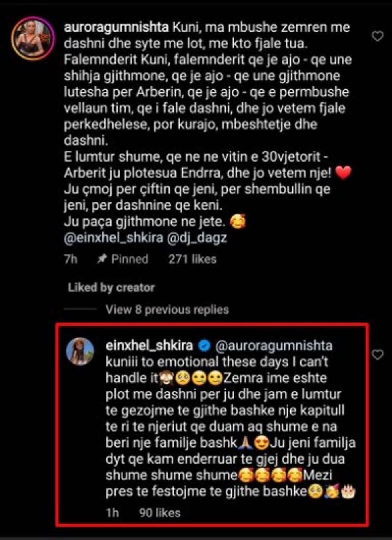Open the auroragumnishta username link
This screenshot has width=392, height=540.
pyautogui.click(x=116, y=27)
